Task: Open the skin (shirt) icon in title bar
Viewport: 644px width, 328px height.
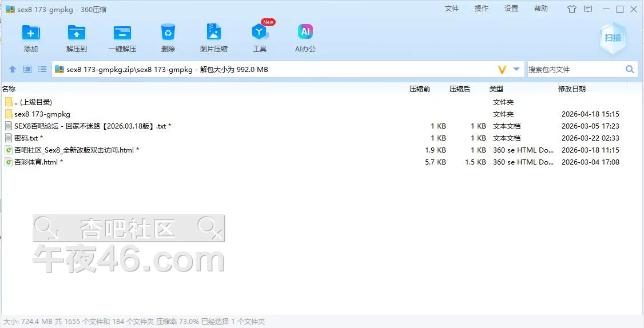Action: coord(571,9)
